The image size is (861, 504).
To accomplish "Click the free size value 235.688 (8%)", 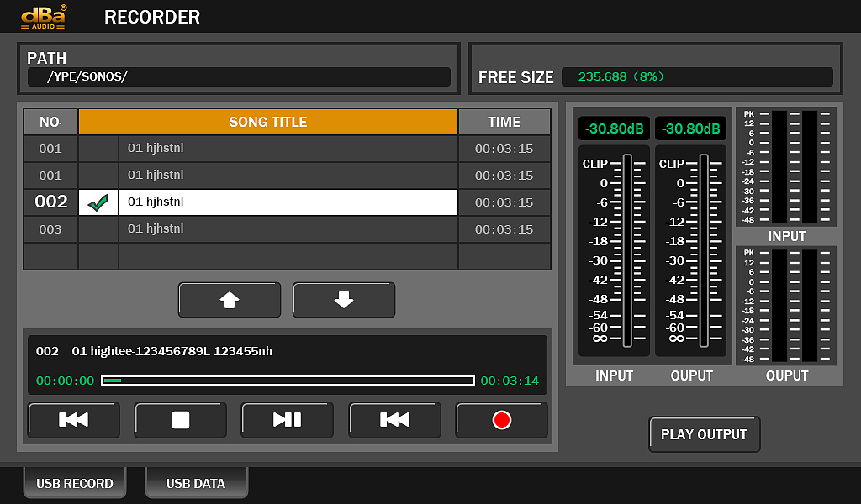I will click(621, 76).
